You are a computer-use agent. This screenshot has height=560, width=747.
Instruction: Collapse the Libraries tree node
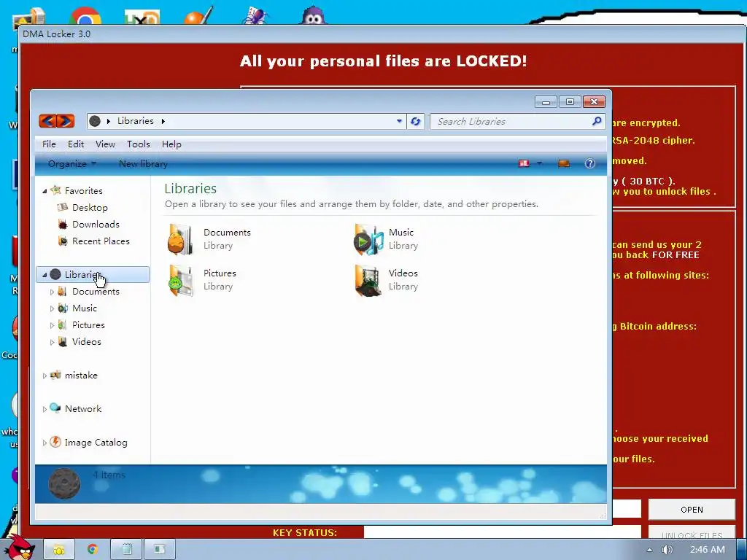pyautogui.click(x=44, y=275)
